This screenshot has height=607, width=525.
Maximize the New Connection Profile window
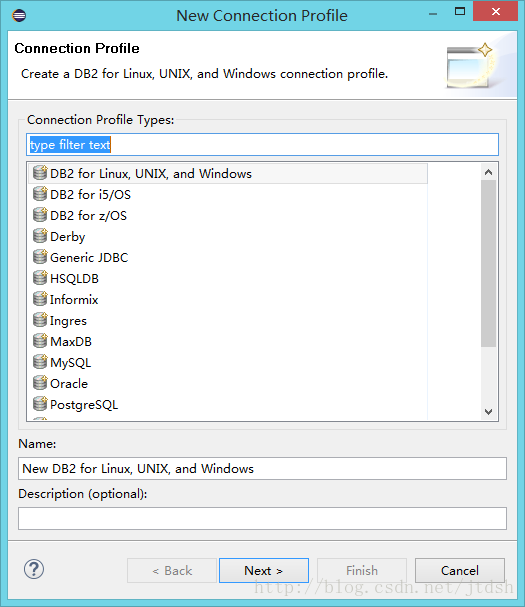pos(460,12)
